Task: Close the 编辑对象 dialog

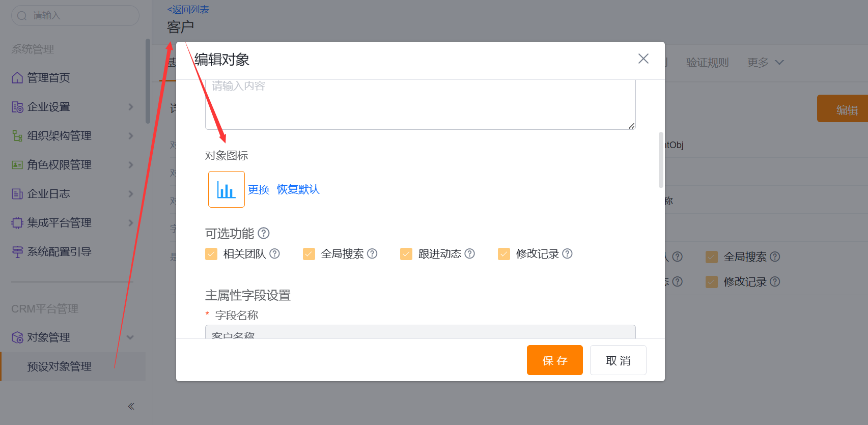Action: (x=643, y=59)
